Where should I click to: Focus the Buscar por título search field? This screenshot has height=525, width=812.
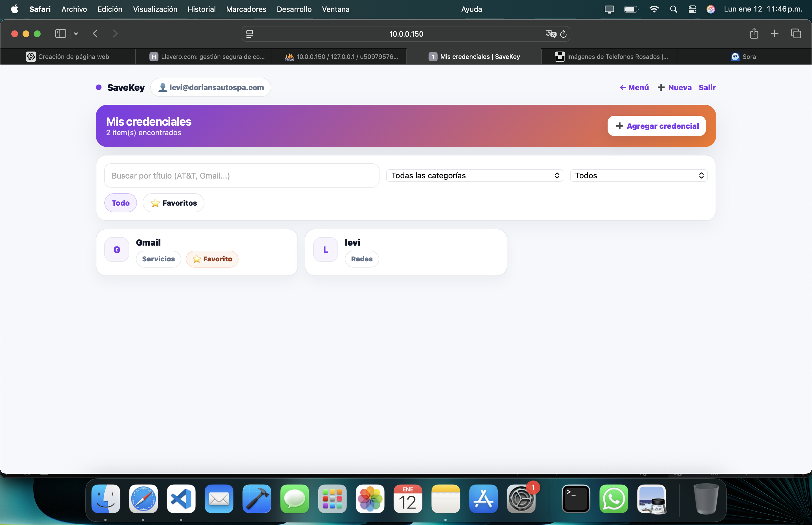tap(242, 175)
